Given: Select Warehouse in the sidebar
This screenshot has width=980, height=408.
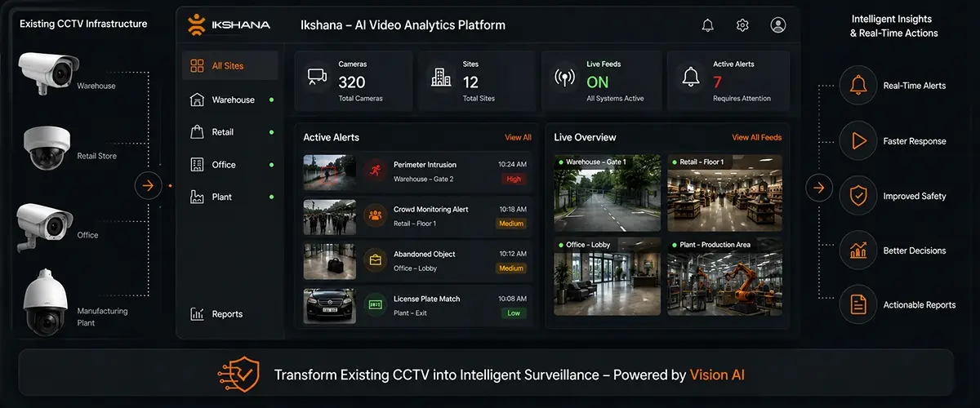Looking at the screenshot, I should pos(233,100).
